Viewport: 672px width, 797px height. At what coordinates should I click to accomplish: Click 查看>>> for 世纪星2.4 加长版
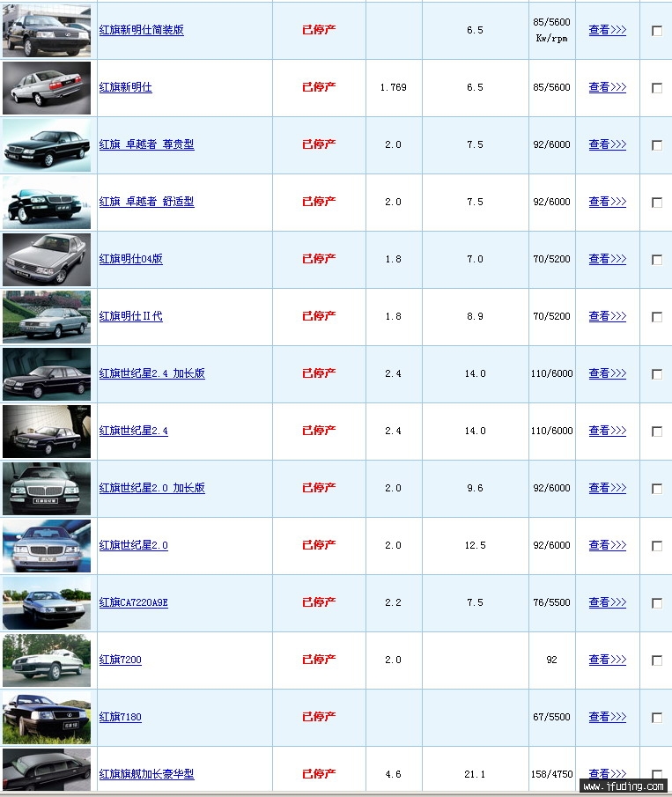(608, 373)
